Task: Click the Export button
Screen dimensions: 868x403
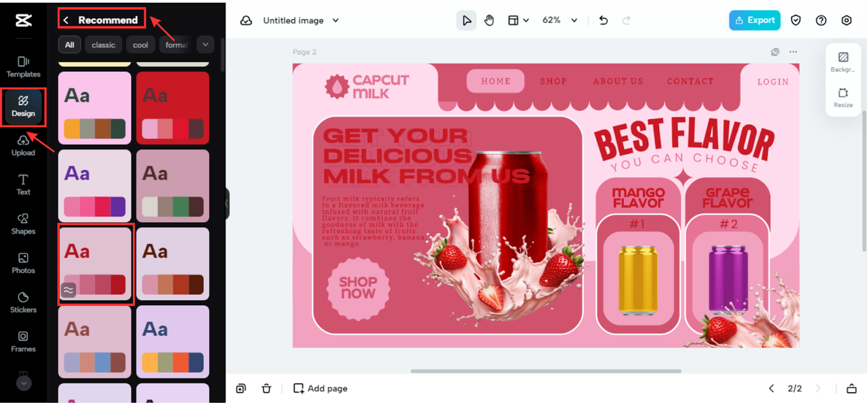Action: [x=754, y=20]
